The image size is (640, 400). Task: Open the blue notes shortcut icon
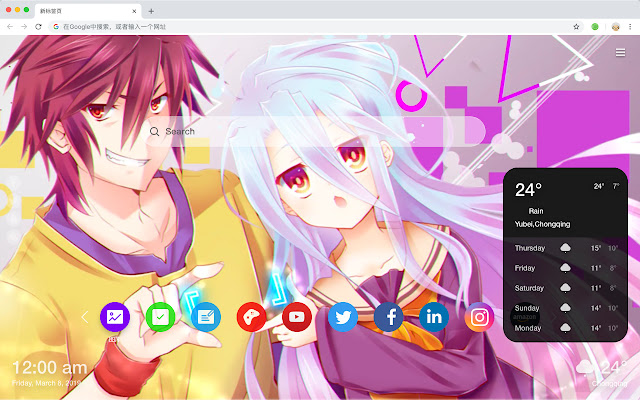point(206,317)
